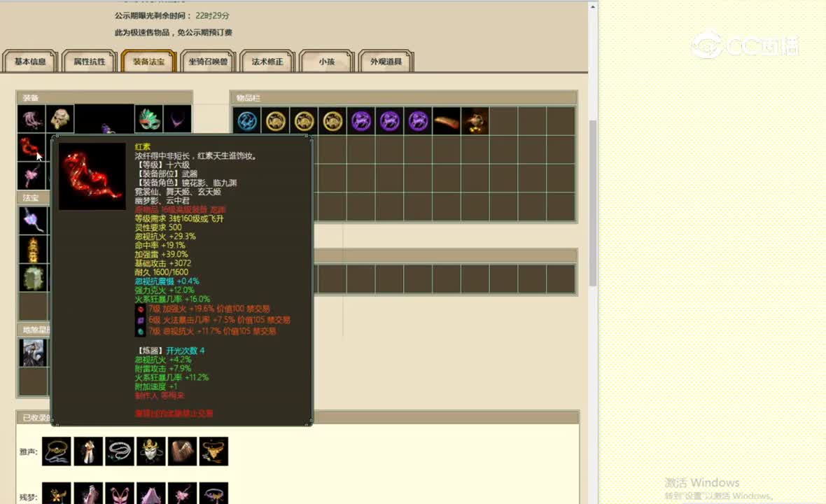Screen dimensions: 826x504
Task: Click the 加强雷 +39.0% stat line
Action: click(x=161, y=254)
